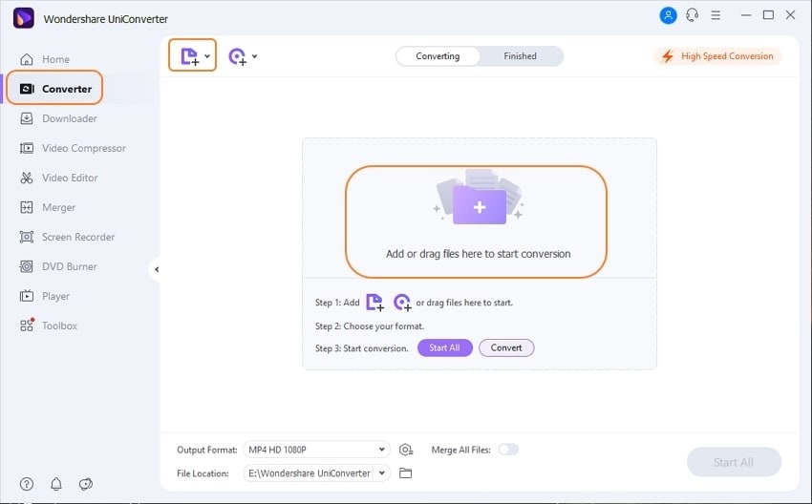Screen dimensions: 812x504
Task: Click the File Location path field
Action: [x=309, y=472]
